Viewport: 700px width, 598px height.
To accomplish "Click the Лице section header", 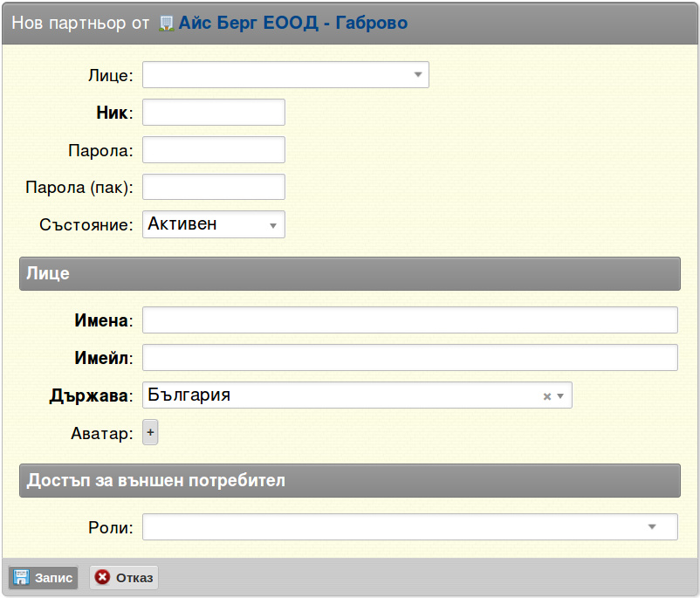I will (x=349, y=274).
